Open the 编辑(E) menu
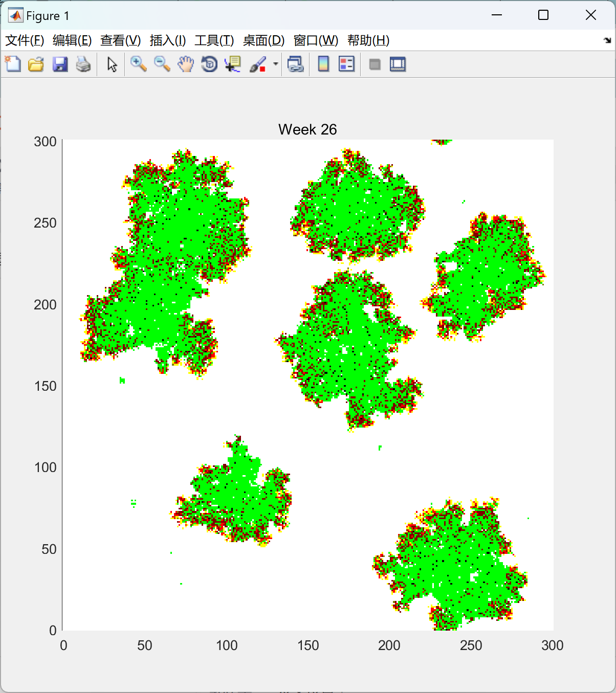 point(72,40)
